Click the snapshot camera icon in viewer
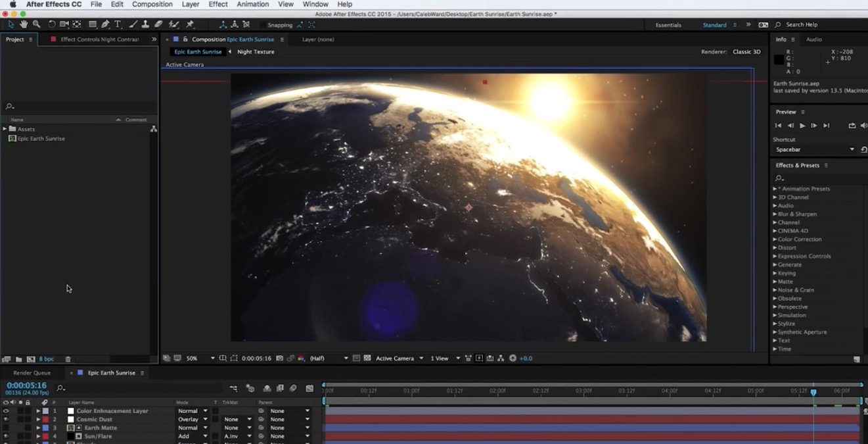 point(280,358)
